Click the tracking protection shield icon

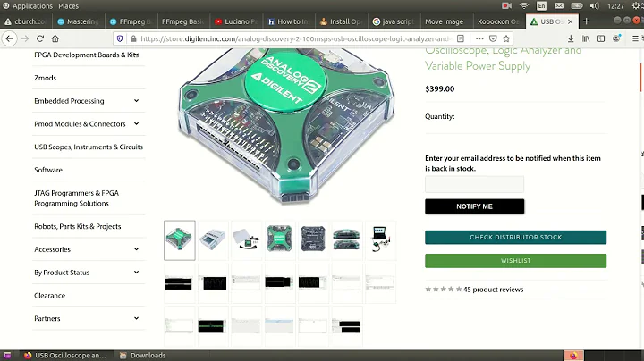point(120,38)
